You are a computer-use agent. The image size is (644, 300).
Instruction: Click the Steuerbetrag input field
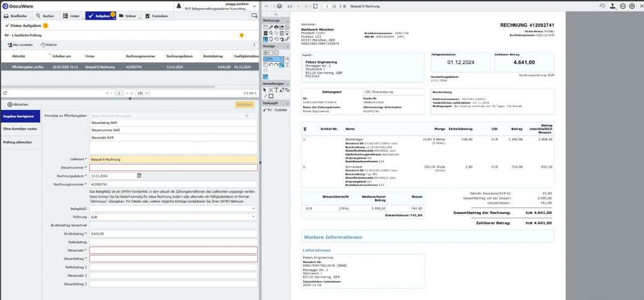(x=174, y=258)
